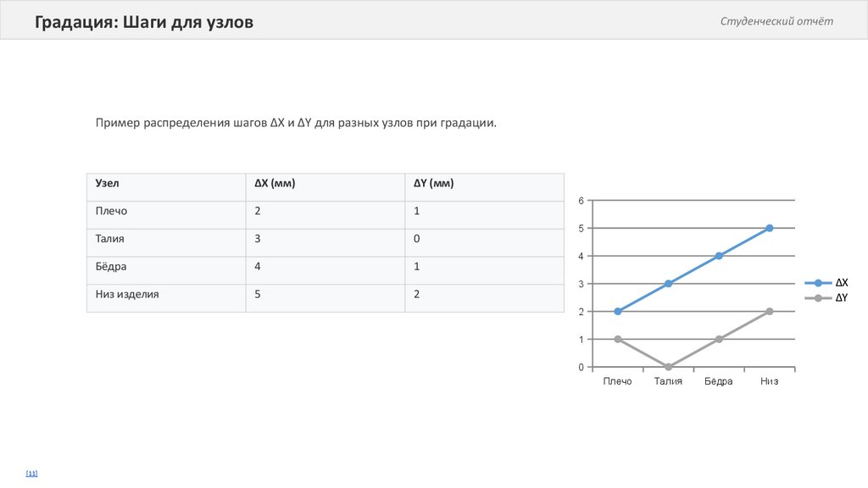Click the description paragraph about шагов ΔX и ΔY
868x488 pixels.
pos(295,124)
